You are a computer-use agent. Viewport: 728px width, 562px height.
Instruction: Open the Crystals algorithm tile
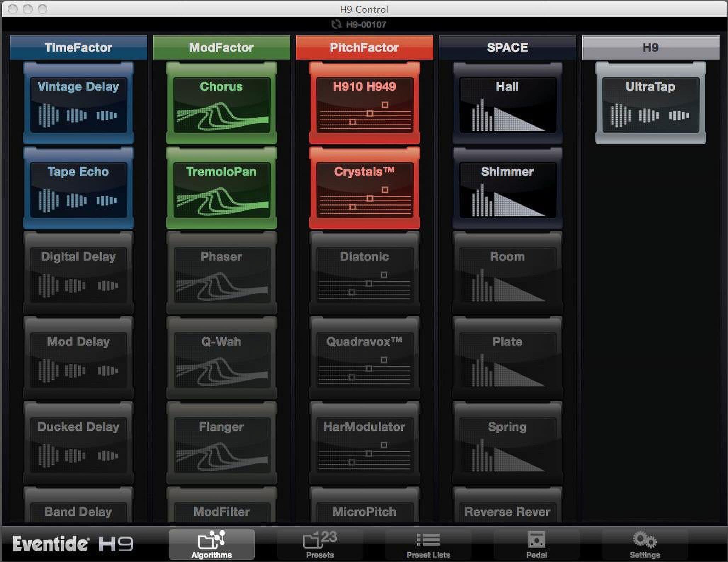pos(364,188)
